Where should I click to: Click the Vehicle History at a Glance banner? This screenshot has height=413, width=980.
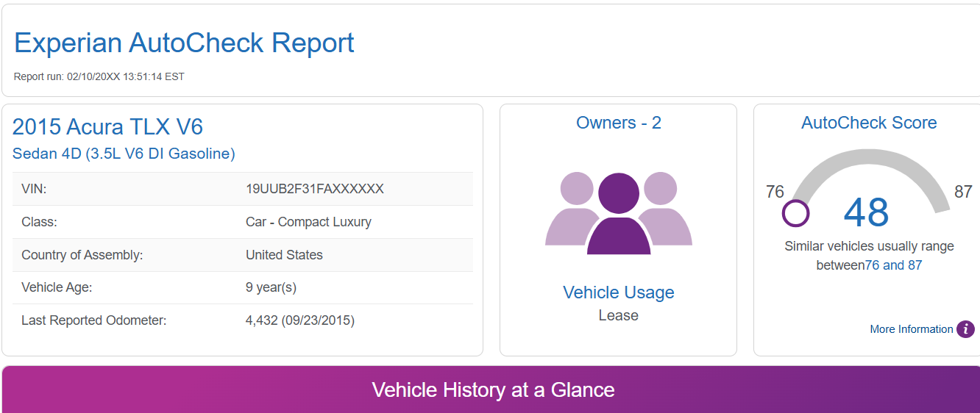(x=491, y=389)
